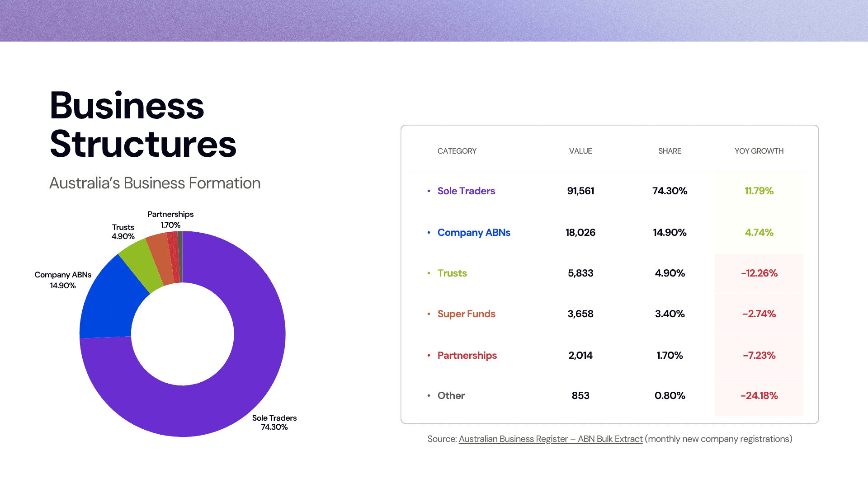The height and width of the screenshot is (488, 868).
Task: Click the Partnerships category in table
Action: [467, 356]
